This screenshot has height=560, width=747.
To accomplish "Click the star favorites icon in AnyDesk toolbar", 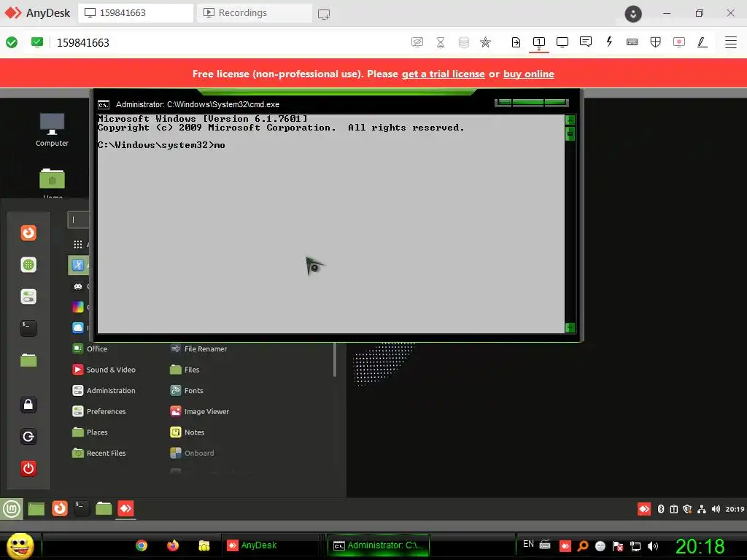I will (x=485, y=42).
